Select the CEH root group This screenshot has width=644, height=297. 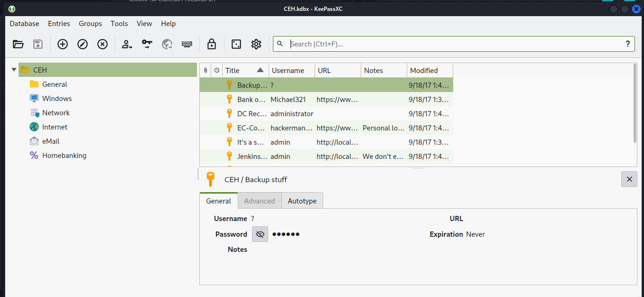point(108,70)
